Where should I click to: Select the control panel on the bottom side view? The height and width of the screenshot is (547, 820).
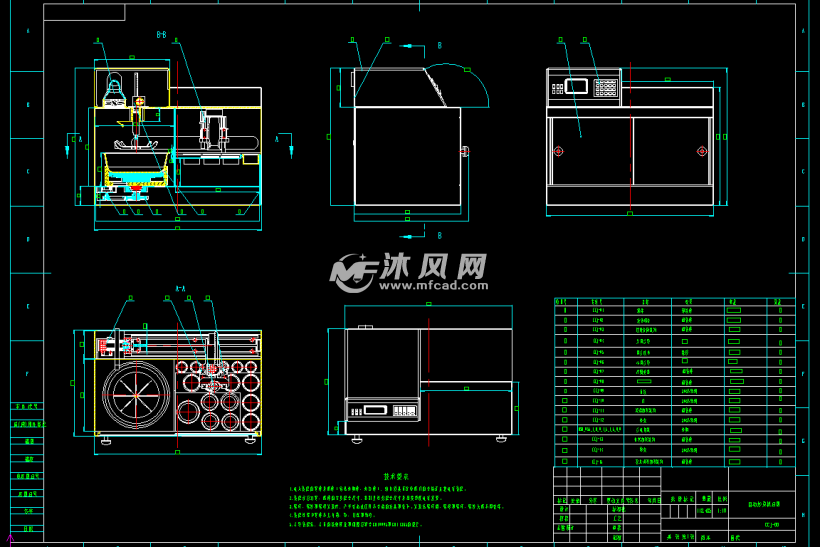pos(384,410)
